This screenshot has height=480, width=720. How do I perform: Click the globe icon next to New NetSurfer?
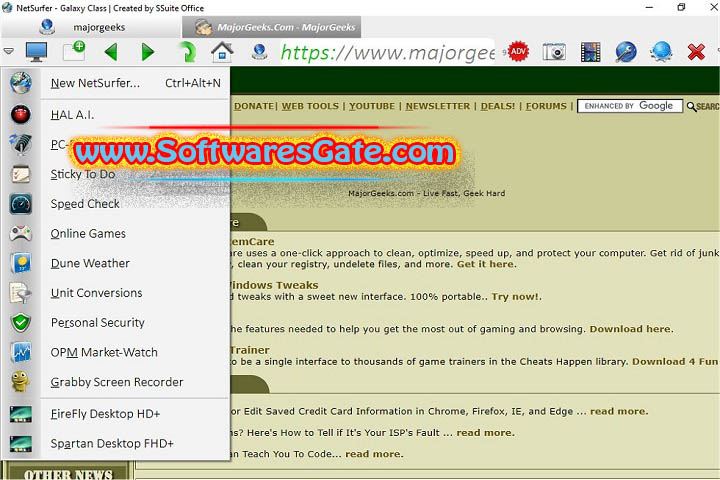pos(21,83)
